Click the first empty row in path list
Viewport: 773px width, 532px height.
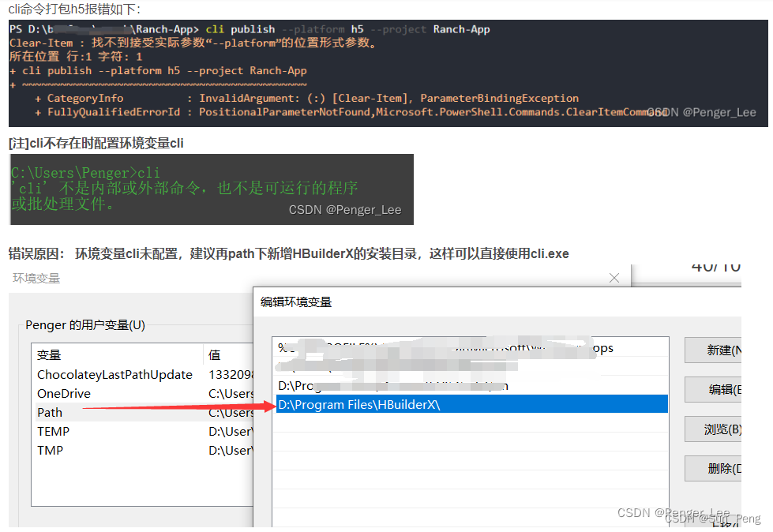pos(472,423)
